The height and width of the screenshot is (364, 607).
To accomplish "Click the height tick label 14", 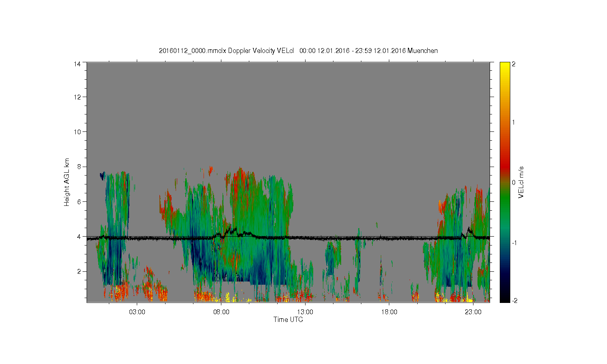I will click(x=77, y=63).
